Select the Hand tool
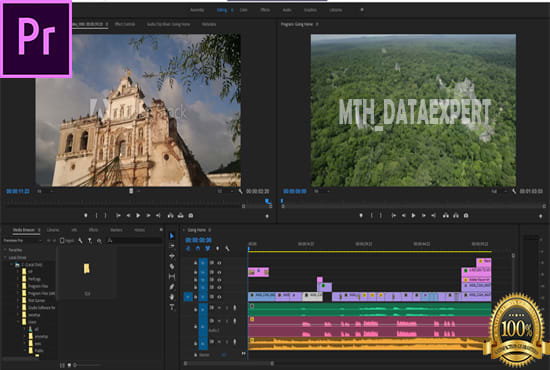The image size is (550, 370). (172, 297)
